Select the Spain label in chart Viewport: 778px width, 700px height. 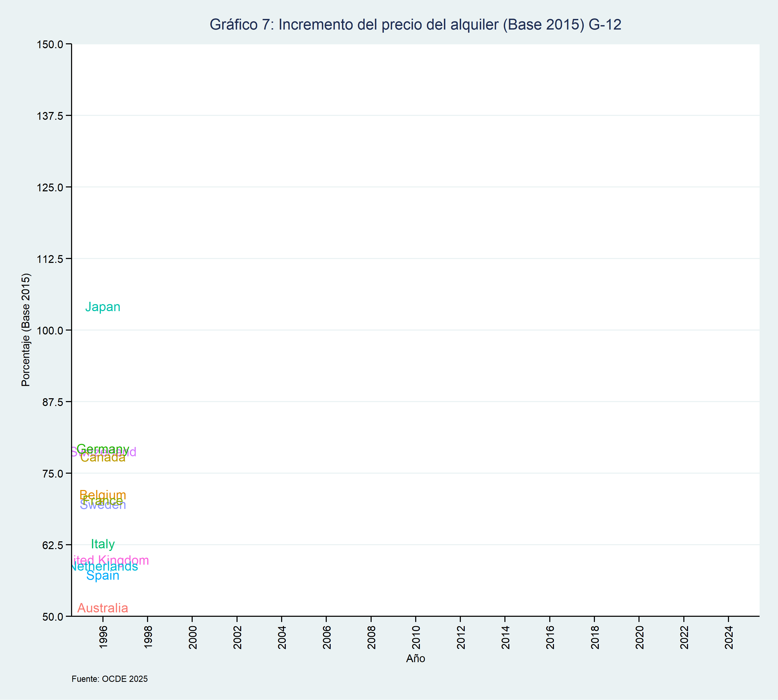pyautogui.click(x=103, y=576)
